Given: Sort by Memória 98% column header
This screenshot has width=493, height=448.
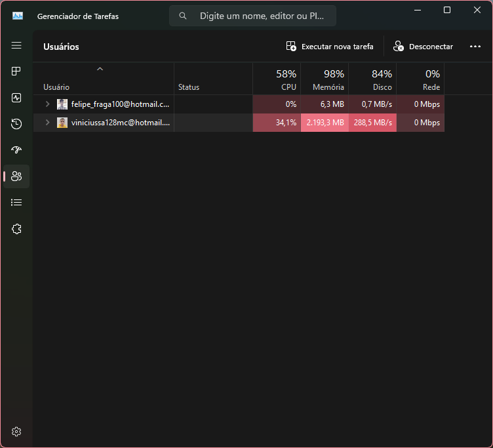Looking at the screenshot, I should 325,79.
